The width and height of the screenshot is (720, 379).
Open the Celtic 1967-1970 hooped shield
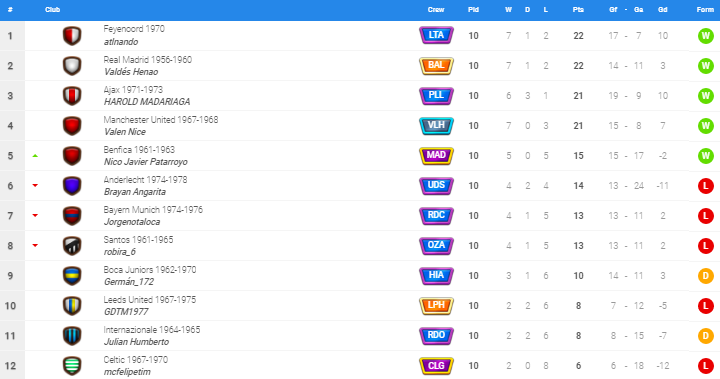point(72,366)
